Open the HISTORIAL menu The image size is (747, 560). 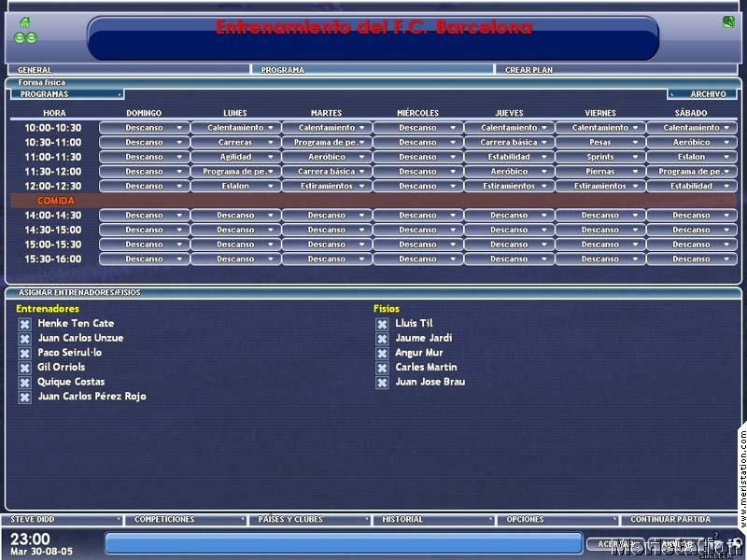pos(433,520)
